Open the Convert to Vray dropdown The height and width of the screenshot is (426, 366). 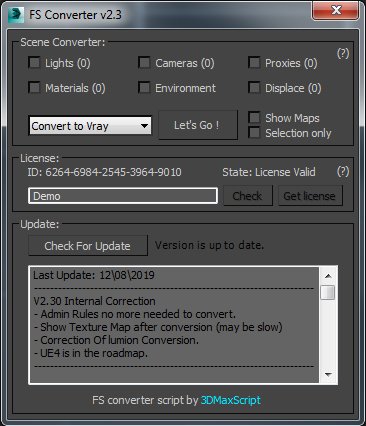pos(90,126)
